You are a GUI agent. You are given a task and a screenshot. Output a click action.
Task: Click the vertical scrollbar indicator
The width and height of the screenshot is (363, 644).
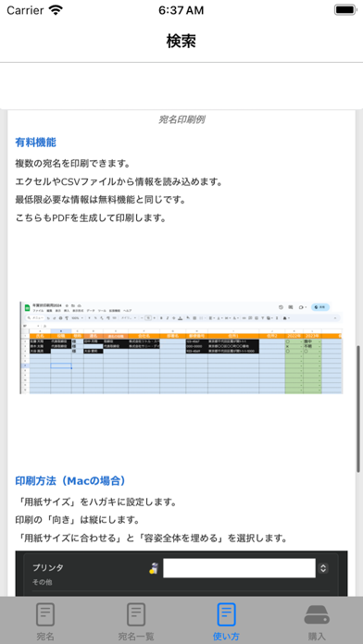(x=358, y=409)
